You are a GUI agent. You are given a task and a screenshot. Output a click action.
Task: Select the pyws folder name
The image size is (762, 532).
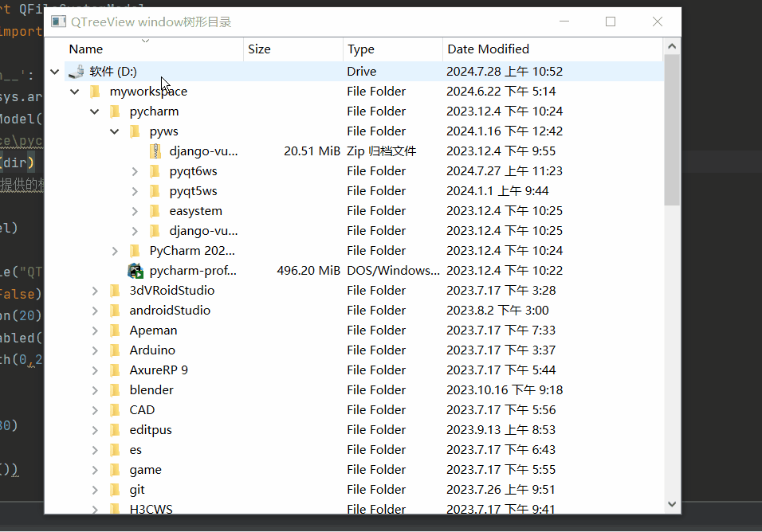point(163,131)
